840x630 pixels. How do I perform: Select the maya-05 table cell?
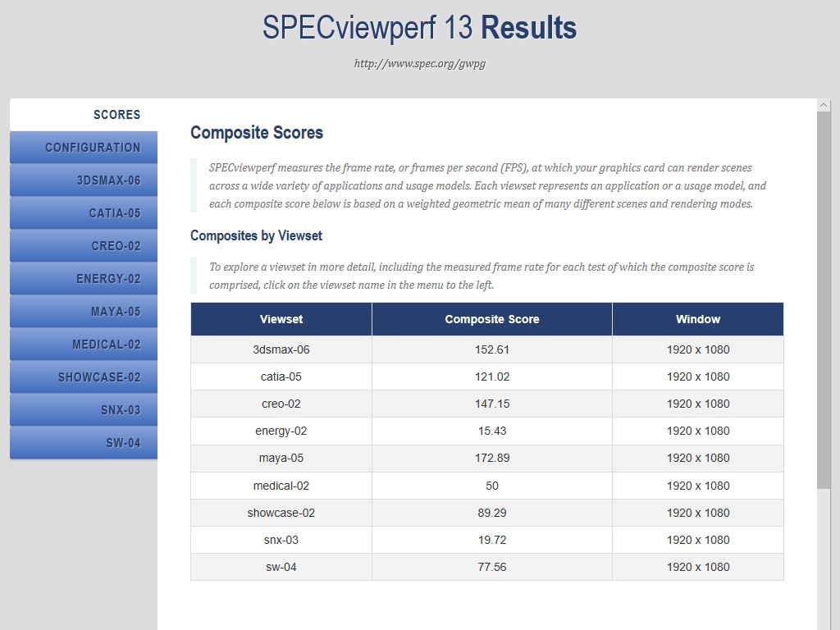[x=281, y=458]
